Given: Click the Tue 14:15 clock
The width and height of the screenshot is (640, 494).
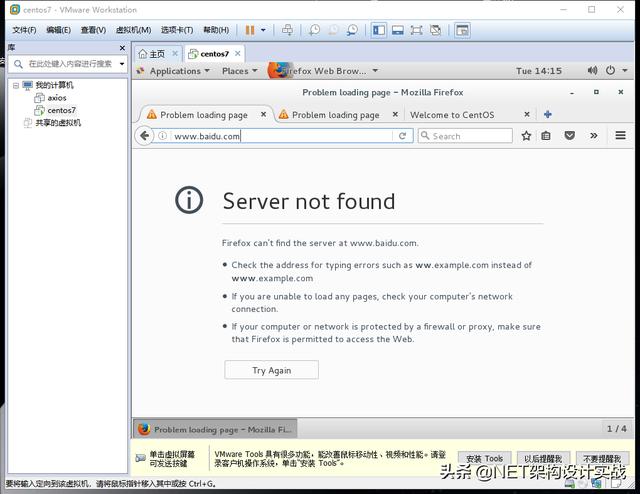Looking at the screenshot, I should [x=539, y=71].
